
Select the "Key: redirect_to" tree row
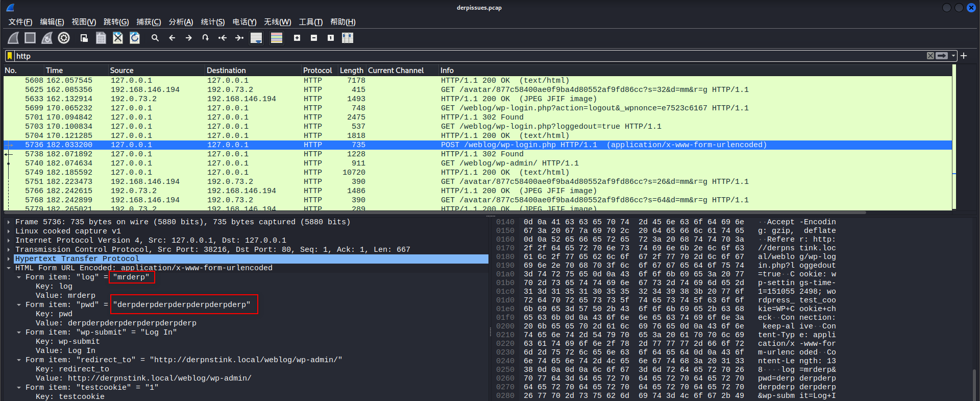coord(72,369)
